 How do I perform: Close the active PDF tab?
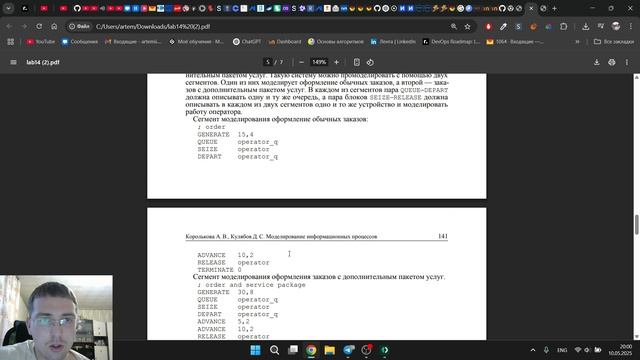(x=531, y=8)
